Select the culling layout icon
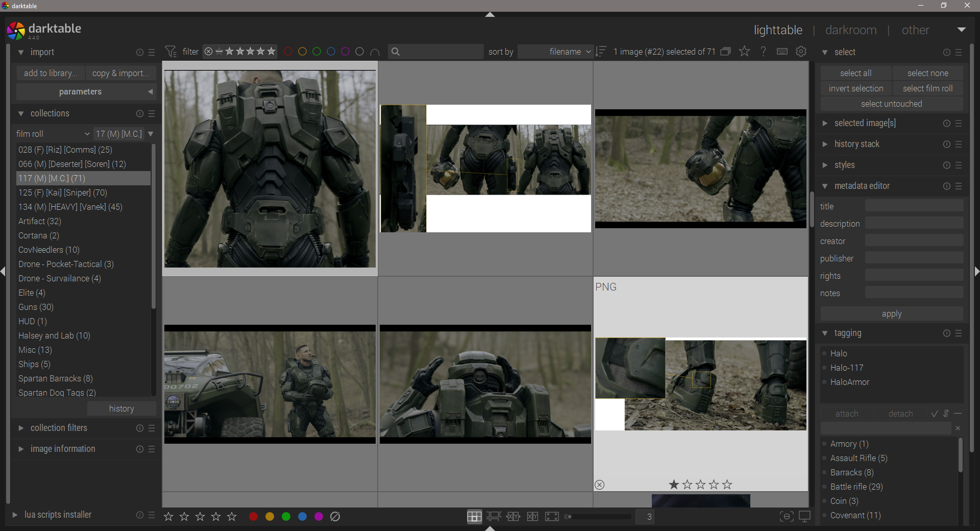This screenshot has height=531, width=980. click(513, 517)
